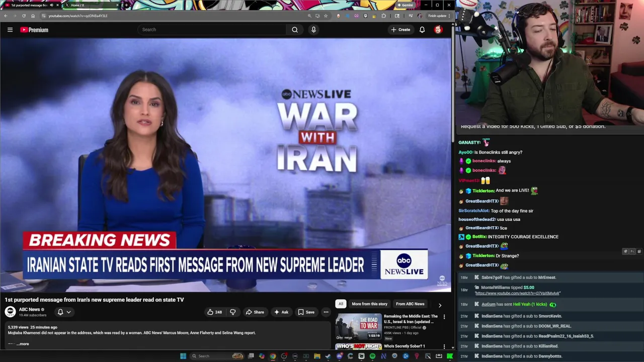Go back in the browser
The image size is (644, 362).
(x=6, y=16)
